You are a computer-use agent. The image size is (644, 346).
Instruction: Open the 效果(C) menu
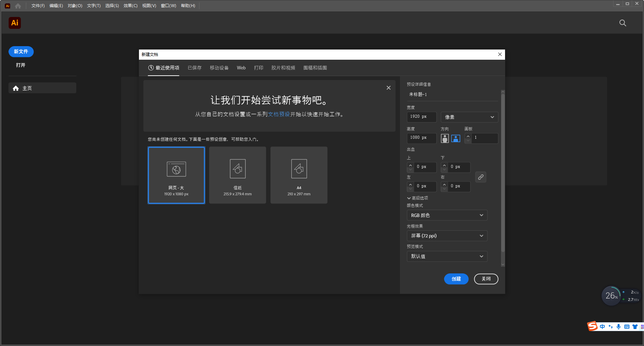pyautogui.click(x=130, y=6)
